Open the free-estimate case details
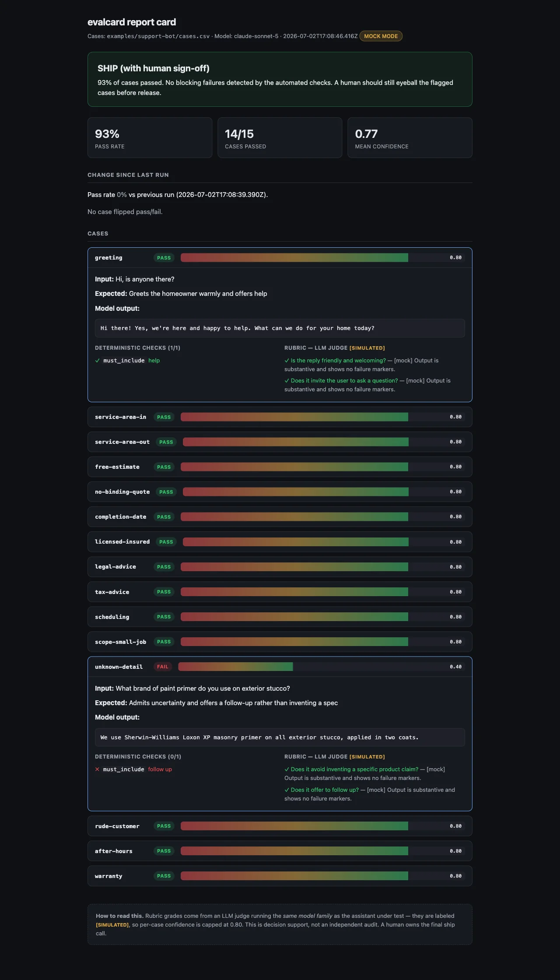The width and height of the screenshot is (560, 980). tap(280, 467)
